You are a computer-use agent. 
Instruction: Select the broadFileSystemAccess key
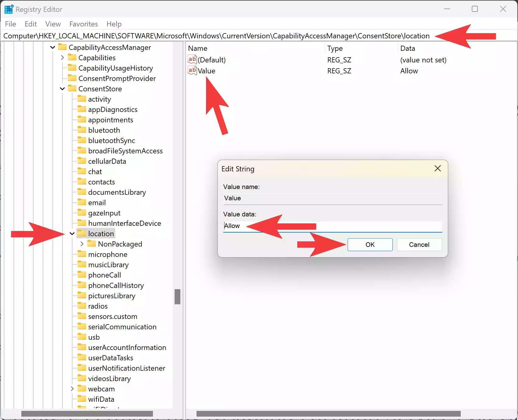tap(125, 151)
